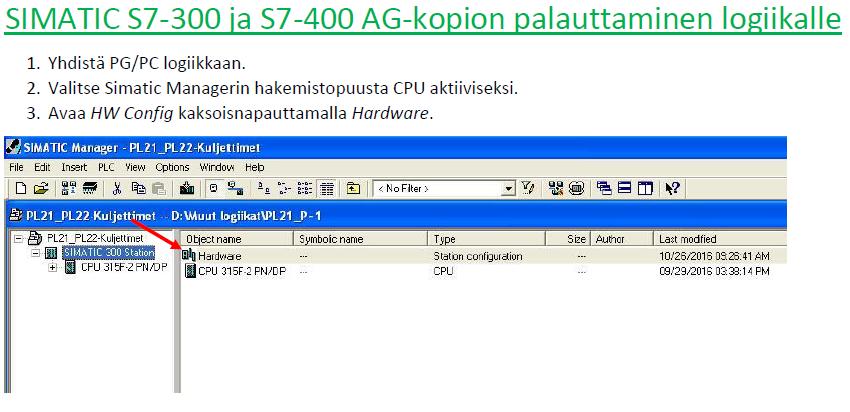
Task: Select the Hardware row name
Action: (x=219, y=256)
